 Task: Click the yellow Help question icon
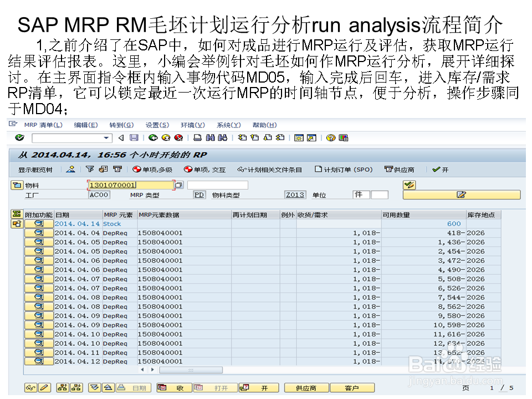(331, 137)
